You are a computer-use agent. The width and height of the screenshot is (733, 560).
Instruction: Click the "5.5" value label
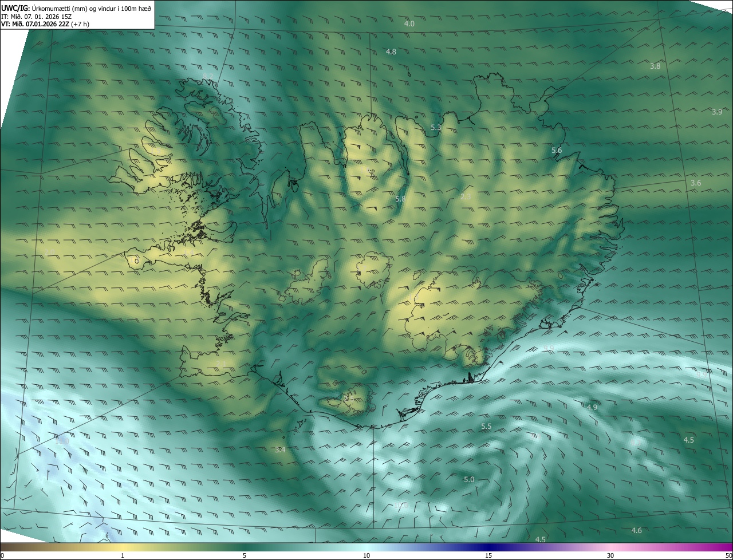tap(486, 426)
